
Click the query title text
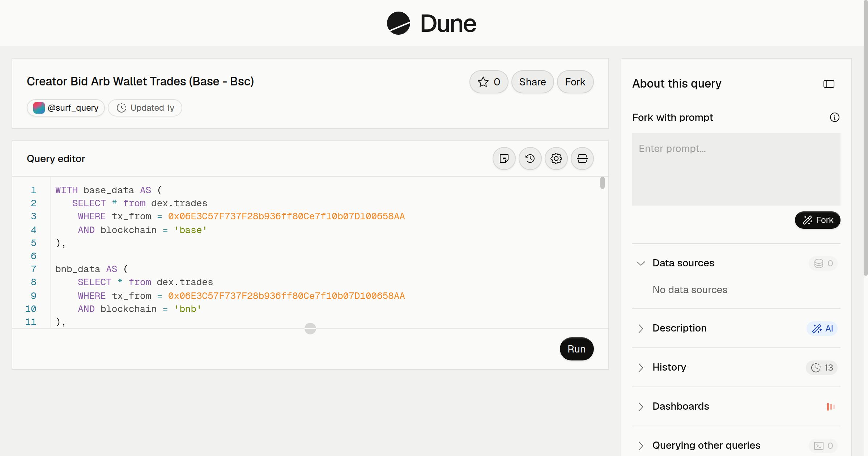coord(140,81)
